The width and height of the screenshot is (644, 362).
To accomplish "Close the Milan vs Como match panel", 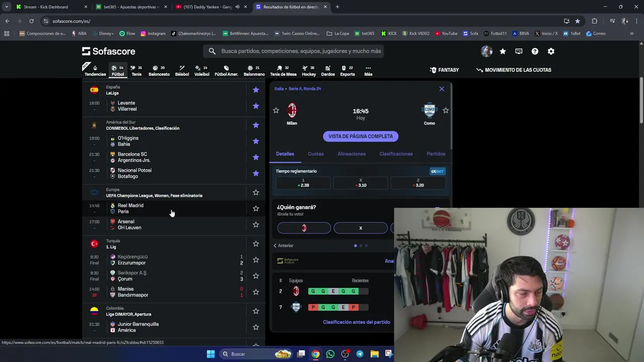I will click(x=442, y=89).
